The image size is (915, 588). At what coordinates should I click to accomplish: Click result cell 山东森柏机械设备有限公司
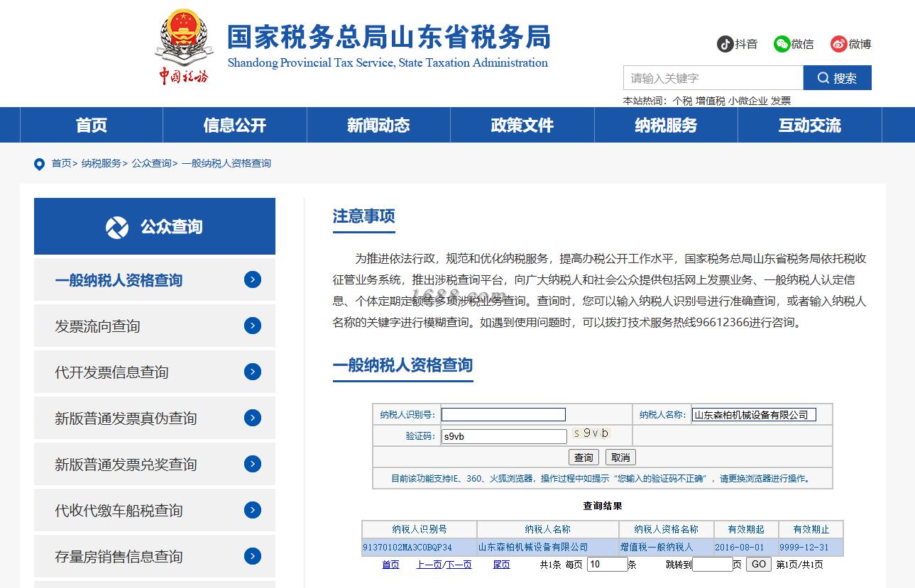(x=547, y=547)
